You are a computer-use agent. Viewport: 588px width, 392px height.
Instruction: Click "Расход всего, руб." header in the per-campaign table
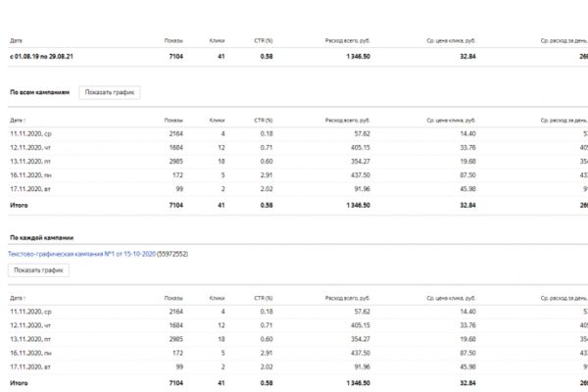[x=348, y=298]
